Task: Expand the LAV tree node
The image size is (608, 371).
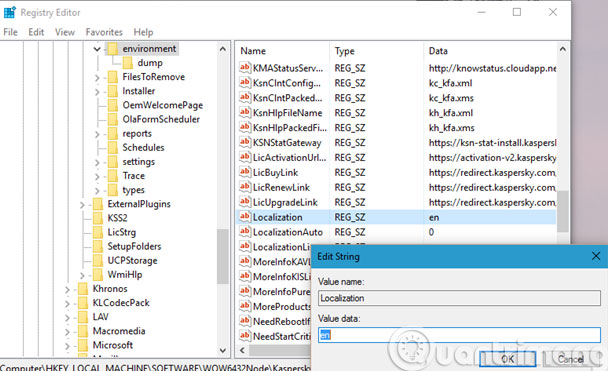Action: coord(67,318)
